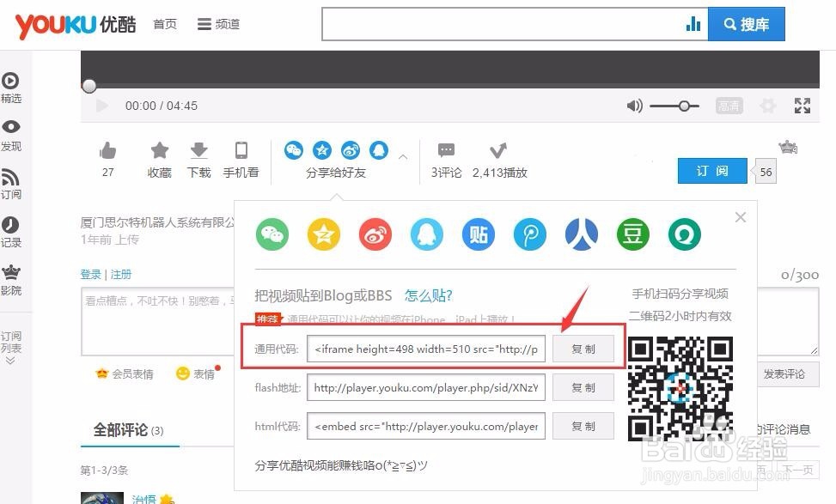The width and height of the screenshot is (836, 504).
Task: Share to Renren 人 icon
Action: click(x=582, y=234)
